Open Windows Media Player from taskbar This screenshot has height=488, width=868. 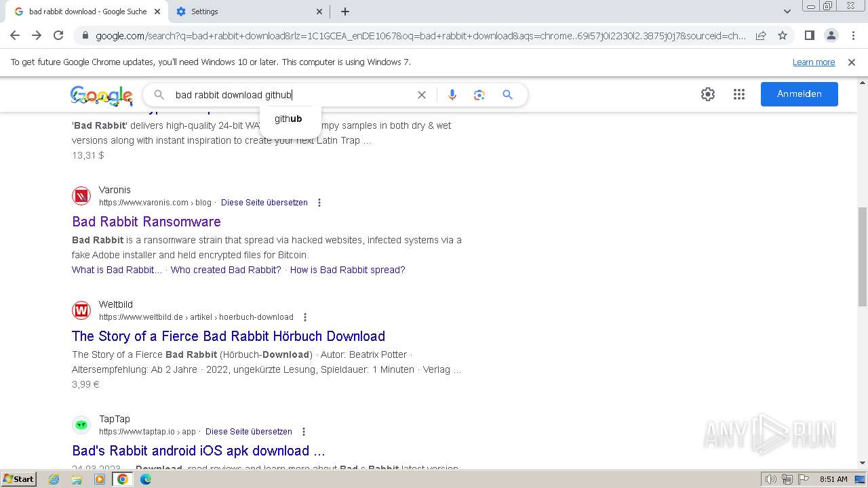point(100,479)
